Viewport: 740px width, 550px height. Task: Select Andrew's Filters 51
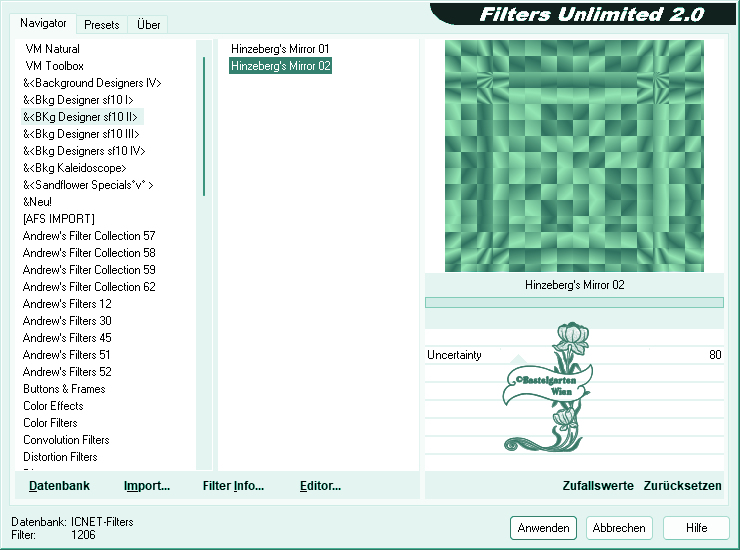[x=67, y=355]
